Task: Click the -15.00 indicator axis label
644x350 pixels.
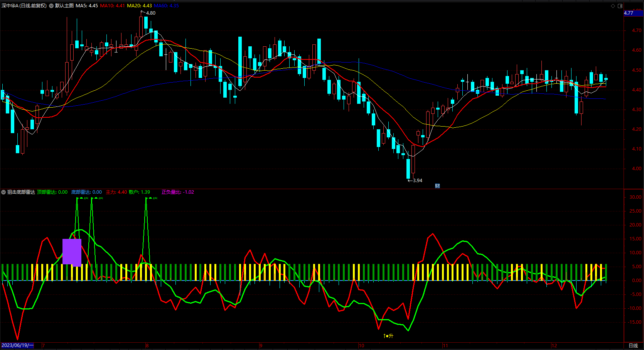Action: tap(635, 322)
